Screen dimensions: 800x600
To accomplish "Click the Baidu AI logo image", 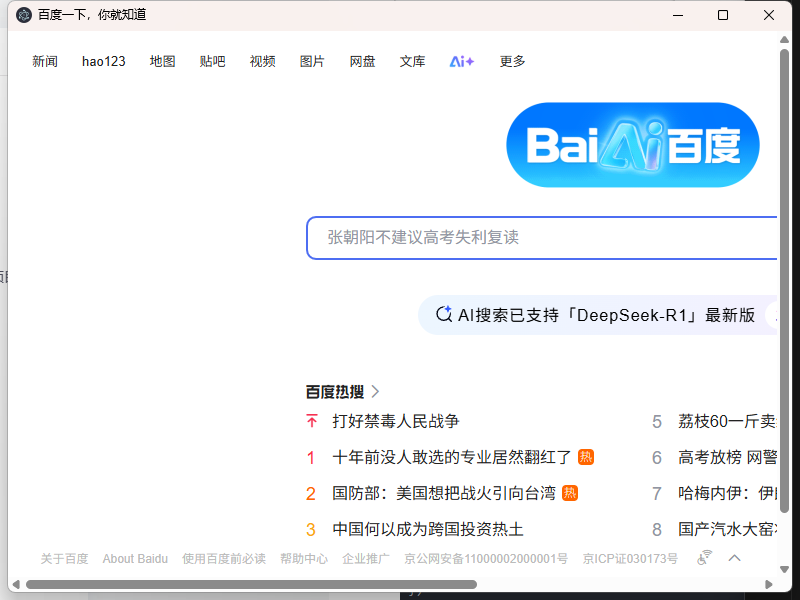I will (633, 145).
